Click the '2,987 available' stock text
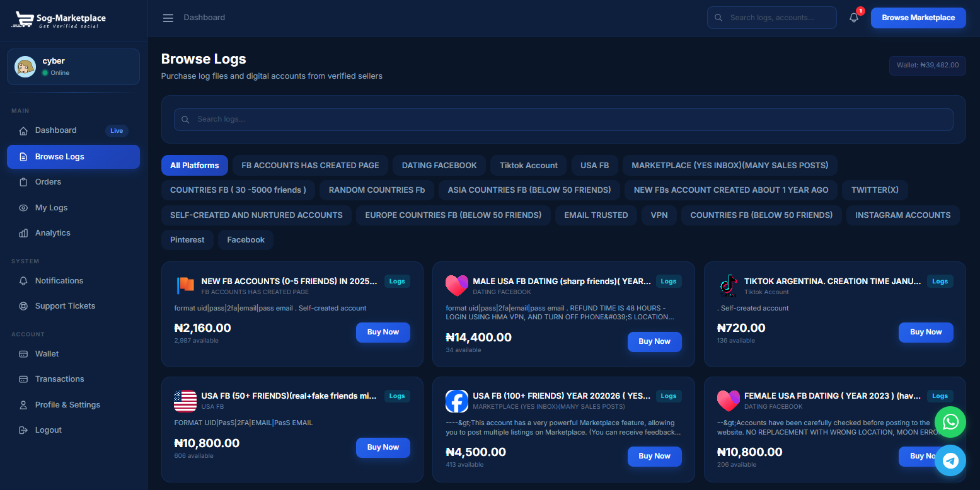 tap(197, 341)
